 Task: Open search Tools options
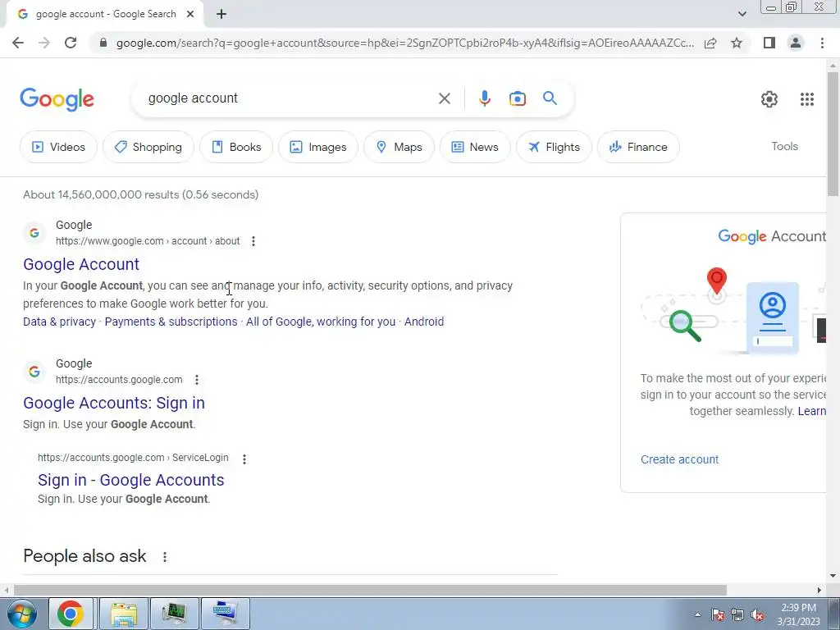point(784,146)
